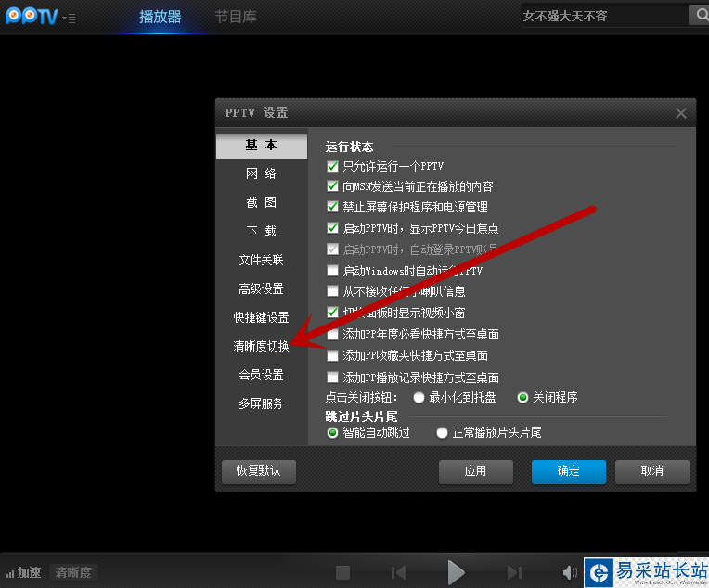
Task: Select the 正常播放片头片尾 radio option
Action: [x=442, y=433]
